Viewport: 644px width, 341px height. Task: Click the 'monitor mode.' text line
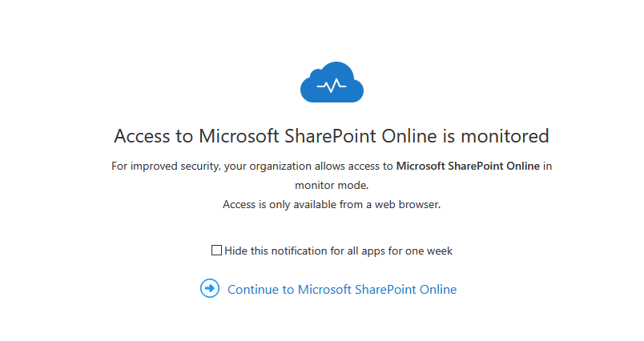[332, 185]
